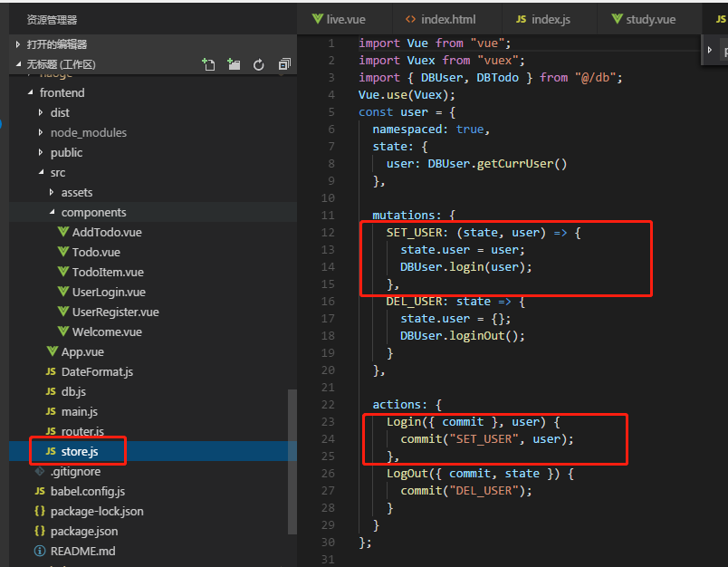Refresh the explorer file tree

259,64
